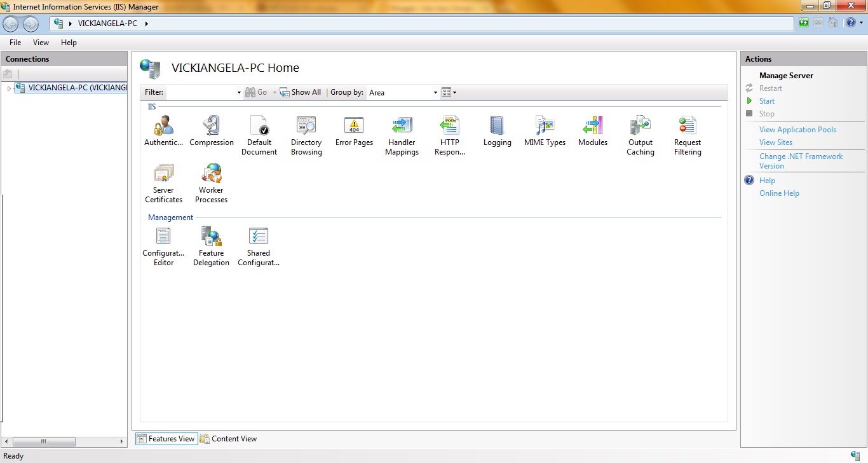Start the server from Actions

tap(767, 101)
